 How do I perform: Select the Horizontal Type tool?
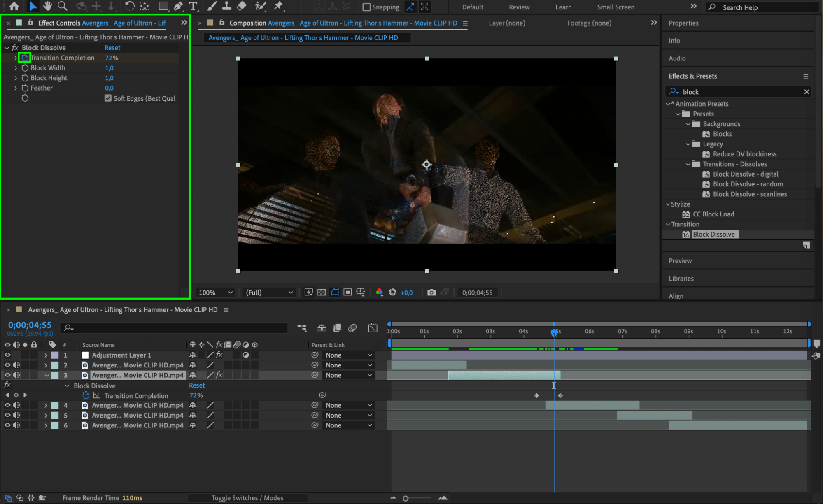pos(193,6)
